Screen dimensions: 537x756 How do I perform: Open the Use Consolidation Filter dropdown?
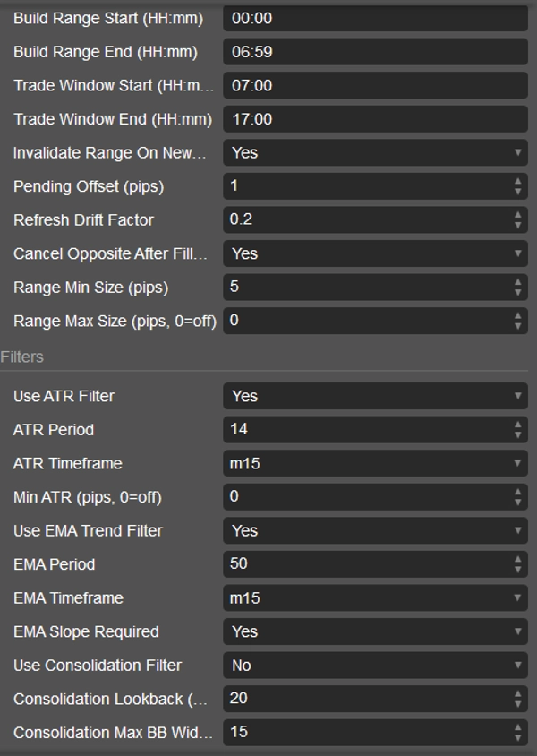(374, 666)
